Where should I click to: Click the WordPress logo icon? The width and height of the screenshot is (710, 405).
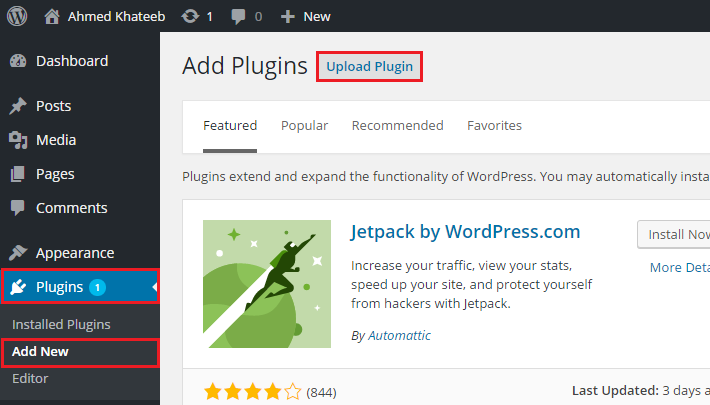(x=17, y=16)
